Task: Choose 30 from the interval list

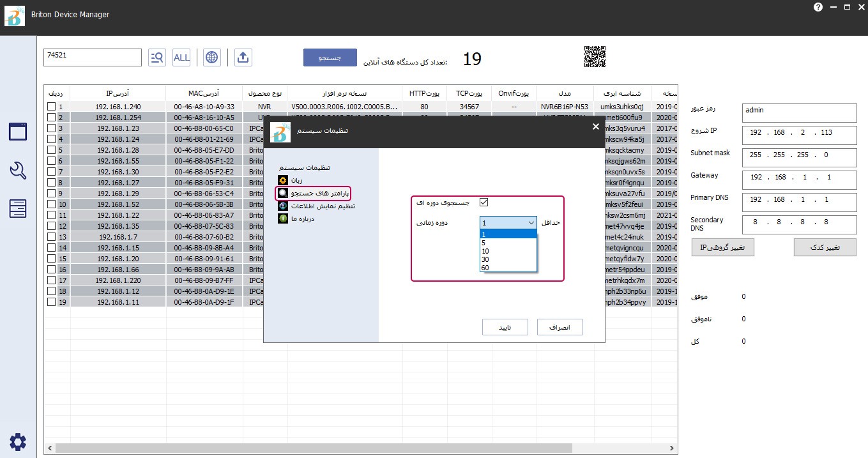Action: tap(485, 259)
